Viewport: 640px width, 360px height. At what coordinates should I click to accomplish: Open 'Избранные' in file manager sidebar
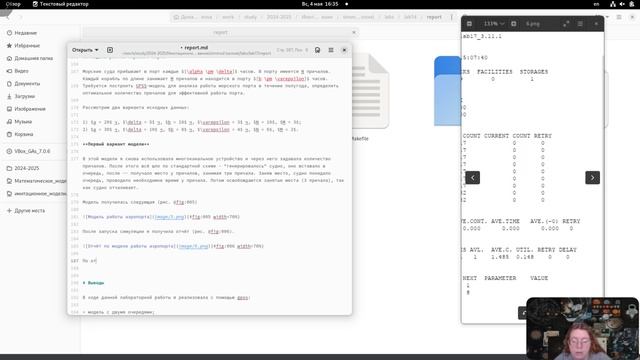[x=27, y=45]
